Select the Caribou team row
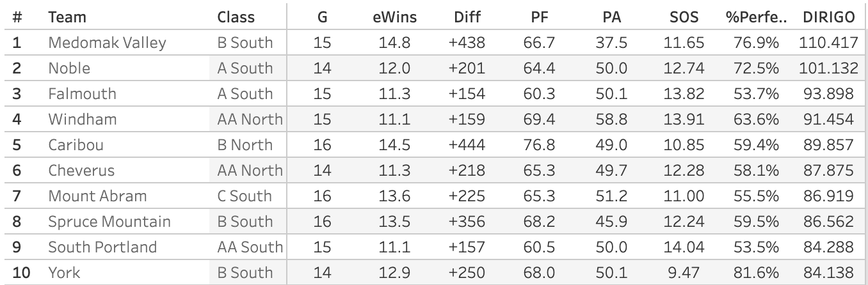The height and width of the screenshot is (285, 868). 434,145
